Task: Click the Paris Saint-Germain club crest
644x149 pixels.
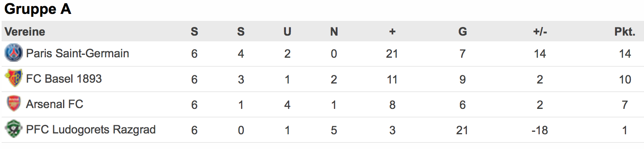Action: [x=14, y=53]
